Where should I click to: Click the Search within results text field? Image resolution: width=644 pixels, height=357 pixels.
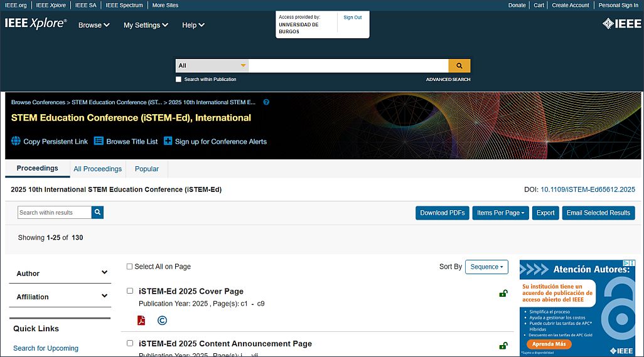pyautogui.click(x=55, y=213)
